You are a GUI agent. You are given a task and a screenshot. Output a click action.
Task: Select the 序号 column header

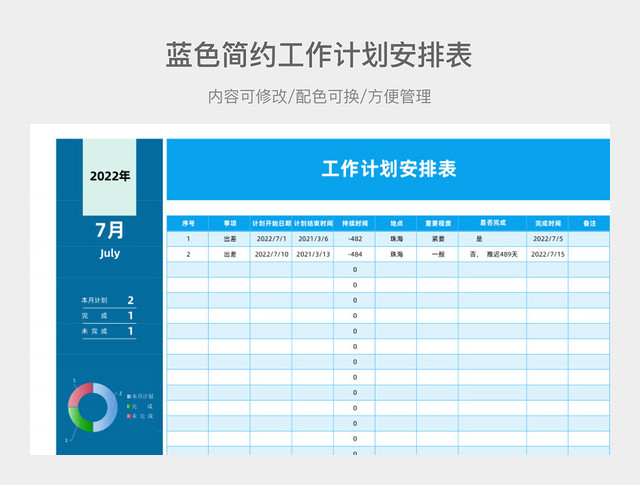click(x=188, y=223)
